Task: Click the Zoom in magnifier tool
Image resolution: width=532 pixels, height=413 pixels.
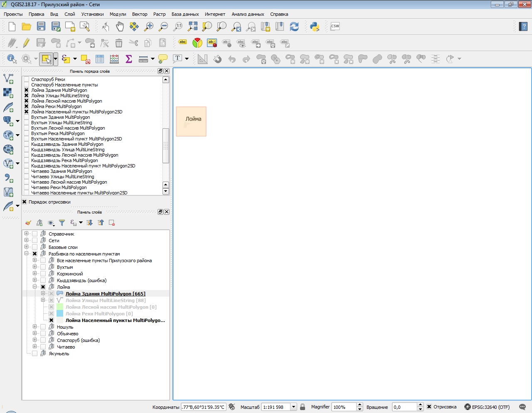Action: point(148,27)
